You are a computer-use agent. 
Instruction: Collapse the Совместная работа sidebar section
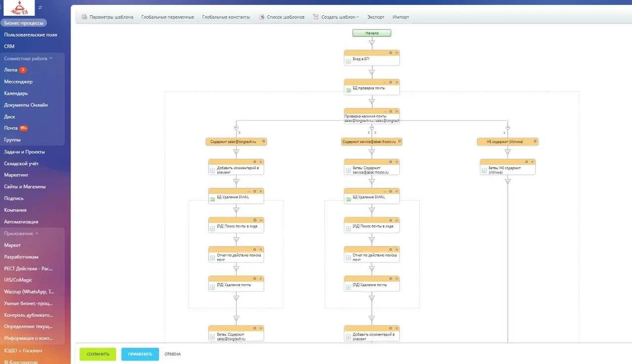(x=51, y=58)
